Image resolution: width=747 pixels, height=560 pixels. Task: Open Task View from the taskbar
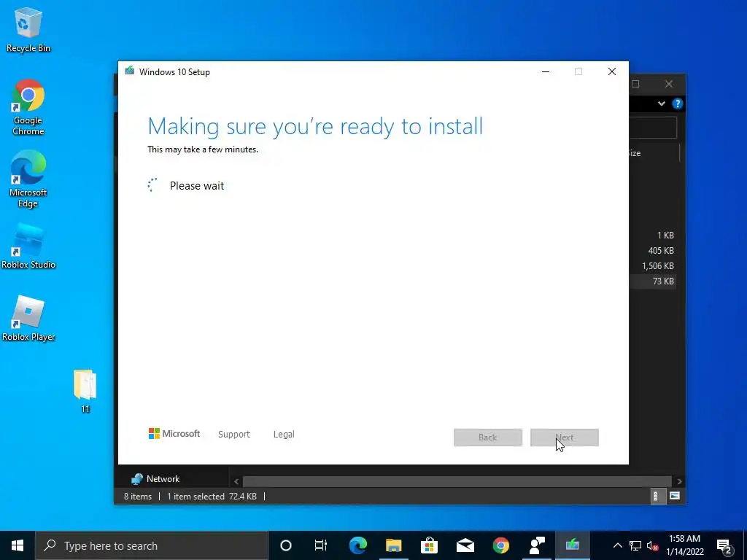(321, 545)
